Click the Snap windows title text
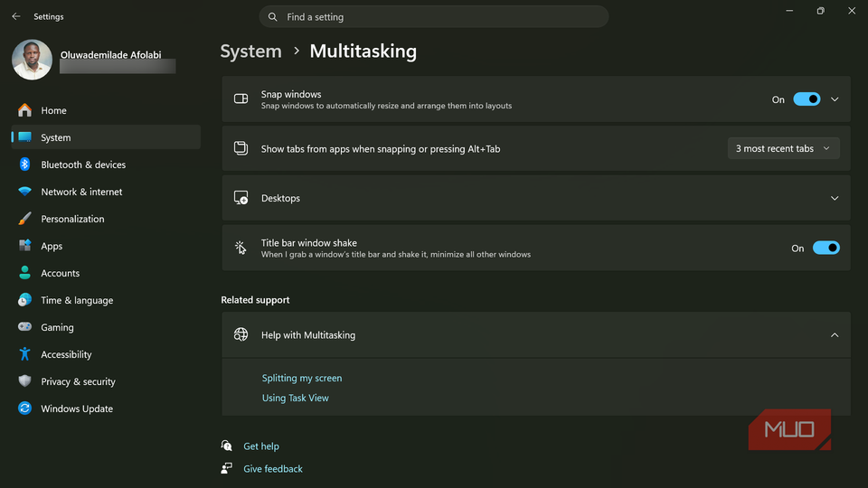Viewport: 868px width, 488px height. tap(291, 94)
